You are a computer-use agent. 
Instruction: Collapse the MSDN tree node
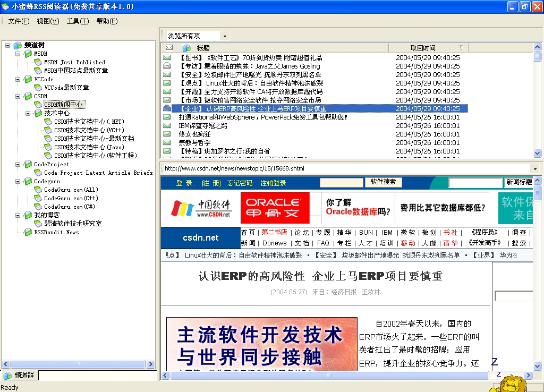(18, 54)
